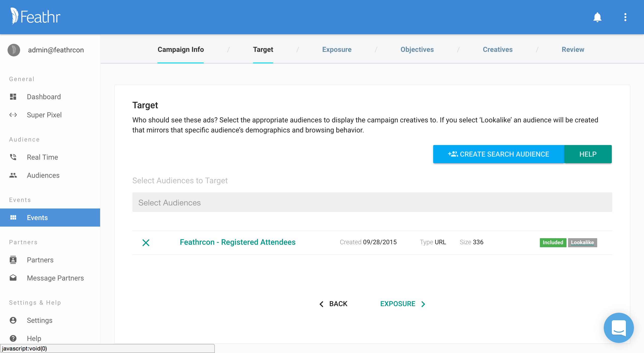Screen dimensions: 644x353
Task: Toggle the Lookalike badge
Action: (582, 242)
